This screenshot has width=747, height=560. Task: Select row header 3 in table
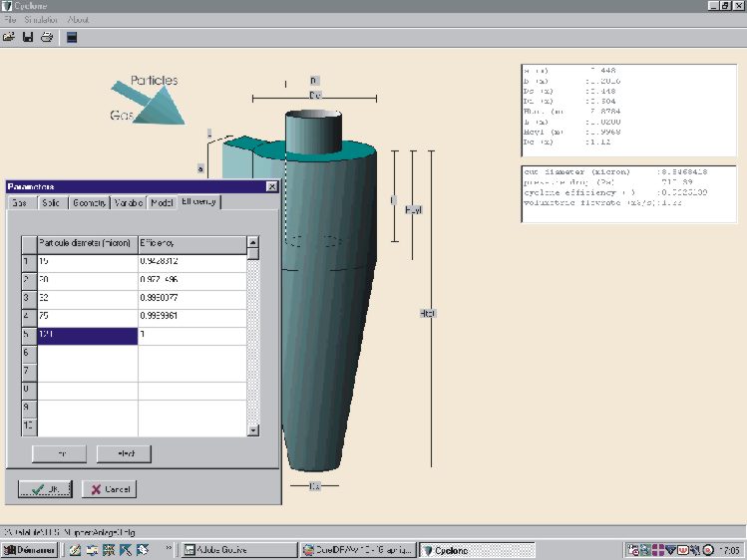[x=28, y=298]
